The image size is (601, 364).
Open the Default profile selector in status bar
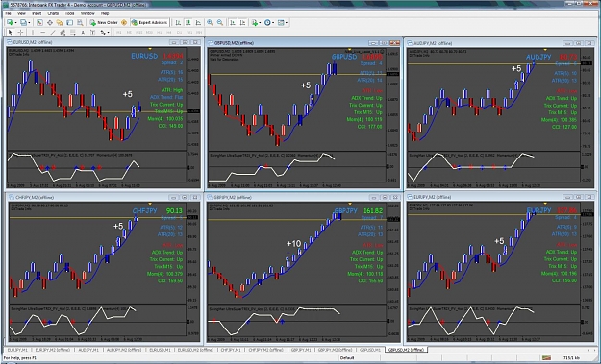tap(347, 358)
